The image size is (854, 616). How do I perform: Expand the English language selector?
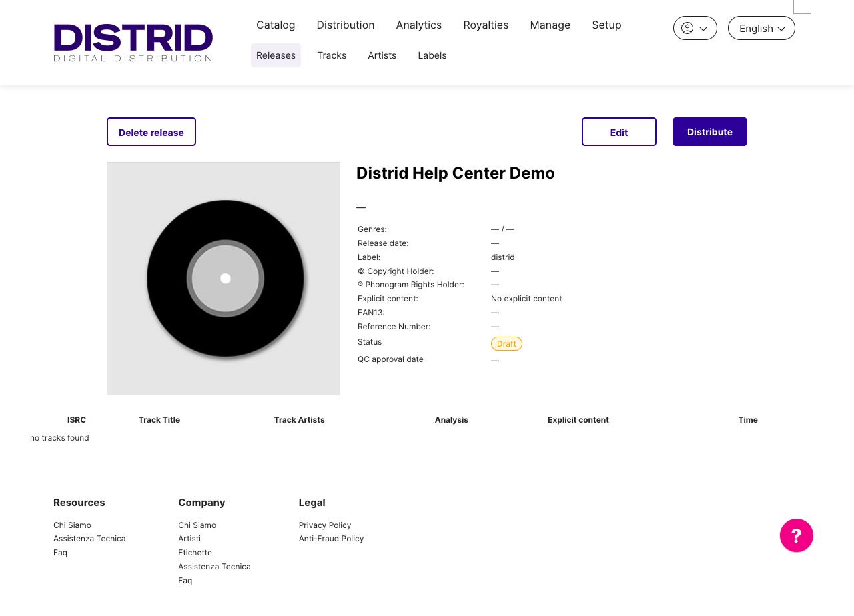pyautogui.click(x=761, y=28)
